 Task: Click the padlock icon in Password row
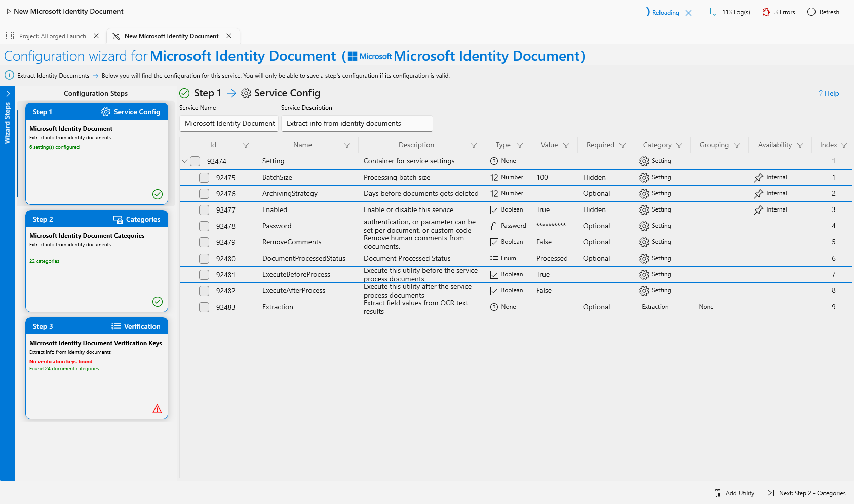click(494, 226)
